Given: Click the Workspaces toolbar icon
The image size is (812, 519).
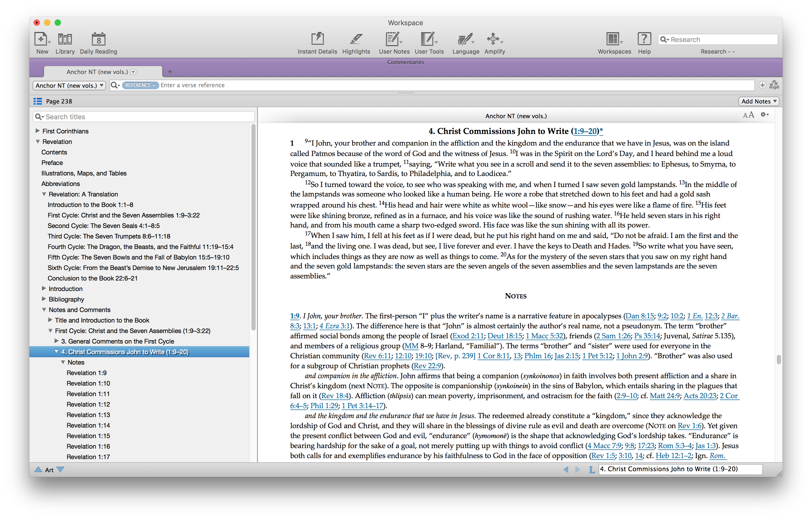Looking at the screenshot, I should point(612,39).
